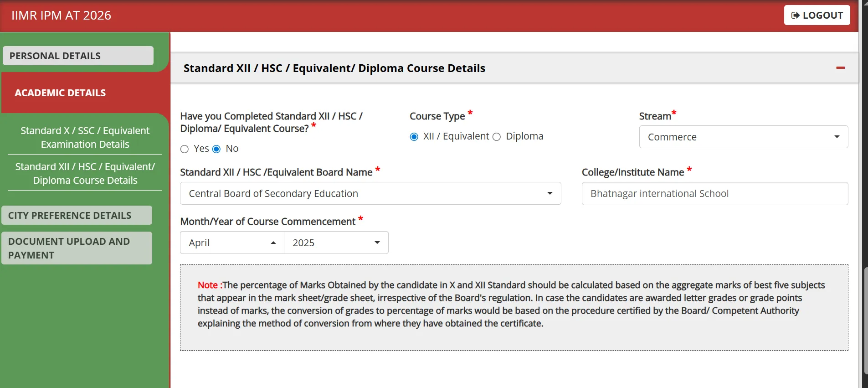
Task: Select Yes for completed Standard XII
Action: click(185, 149)
